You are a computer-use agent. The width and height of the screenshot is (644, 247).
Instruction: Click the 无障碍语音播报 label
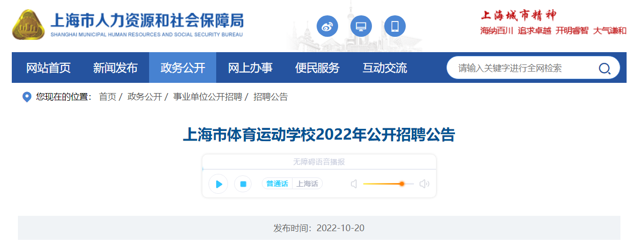319,162
